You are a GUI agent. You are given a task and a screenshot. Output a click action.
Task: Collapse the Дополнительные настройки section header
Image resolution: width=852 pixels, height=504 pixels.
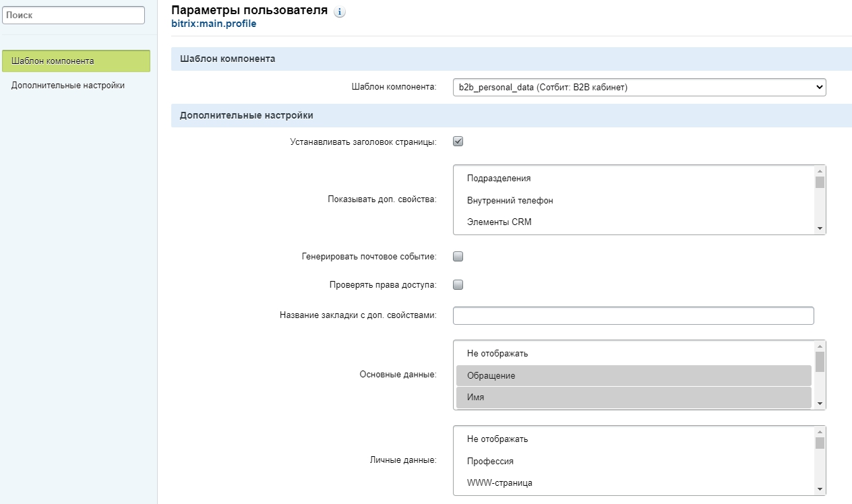(512, 115)
